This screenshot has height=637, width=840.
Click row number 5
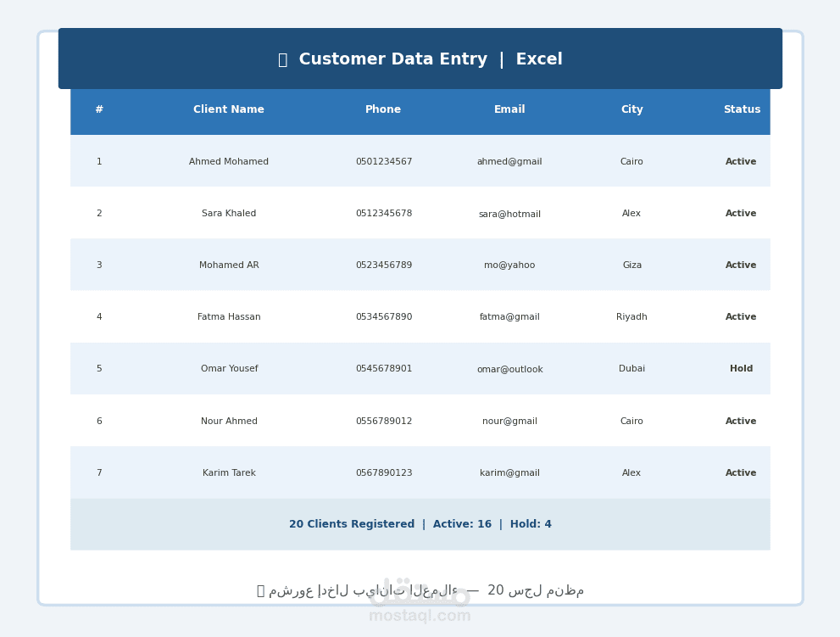99,369
